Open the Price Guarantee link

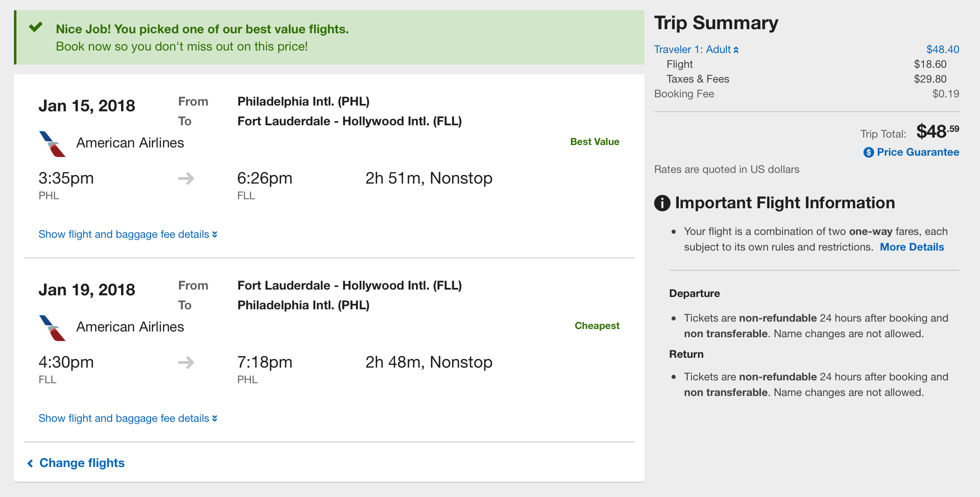[918, 152]
